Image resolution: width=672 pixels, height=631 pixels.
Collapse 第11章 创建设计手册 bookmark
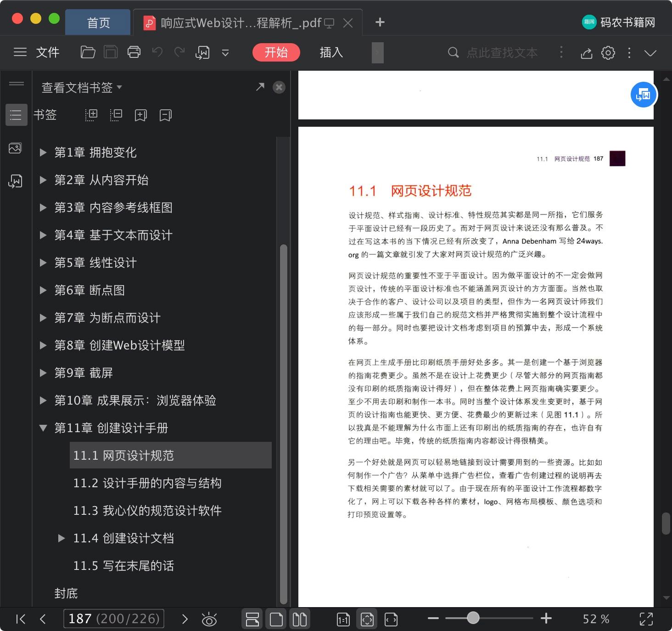(43, 428)
